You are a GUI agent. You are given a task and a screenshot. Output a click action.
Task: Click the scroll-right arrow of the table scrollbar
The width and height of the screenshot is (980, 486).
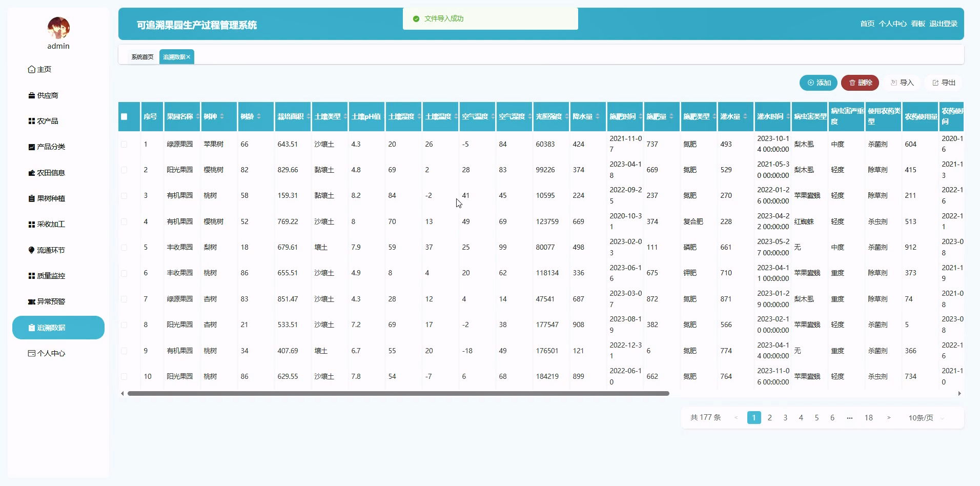point(959,393)
